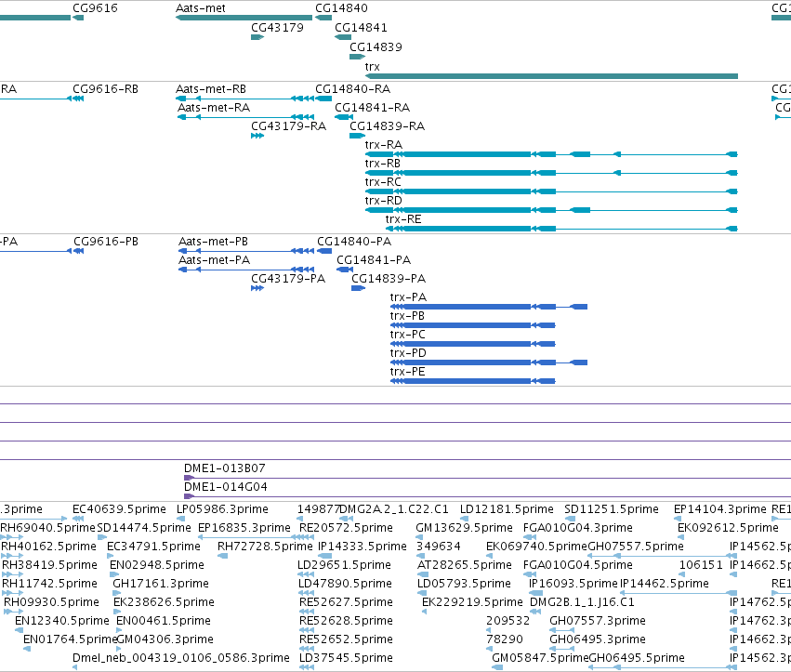The image size is (791, 672).
Task: Click the LD29651.5prime EST glyph
Action: tap(306, 574)
